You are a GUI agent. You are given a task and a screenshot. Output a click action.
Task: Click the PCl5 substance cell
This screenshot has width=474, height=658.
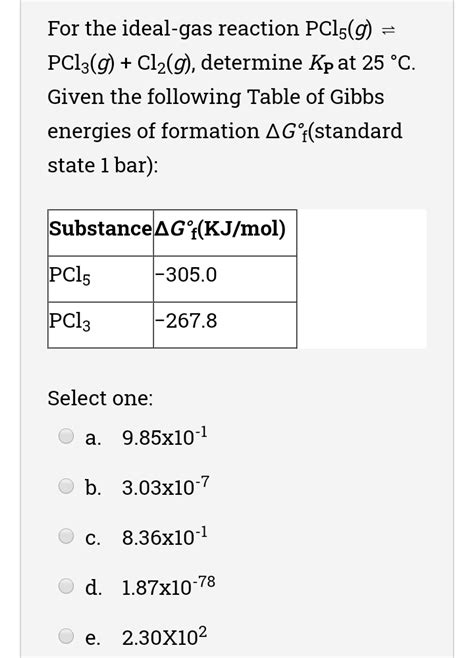(x=101, y=279)
